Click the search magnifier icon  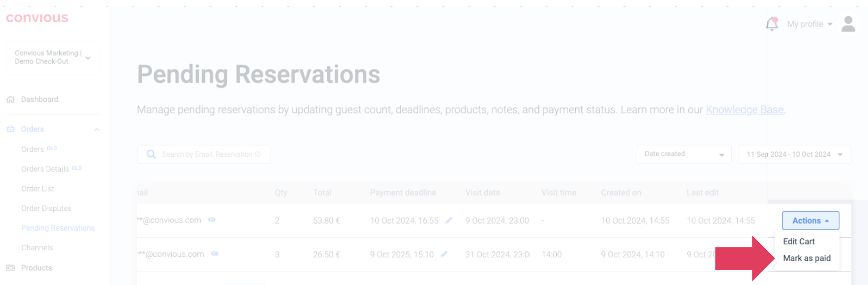tap(152, 154)
